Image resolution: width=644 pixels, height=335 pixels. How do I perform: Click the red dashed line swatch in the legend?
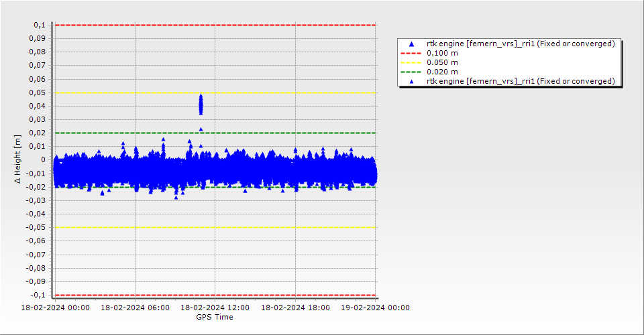click(411, 53)
